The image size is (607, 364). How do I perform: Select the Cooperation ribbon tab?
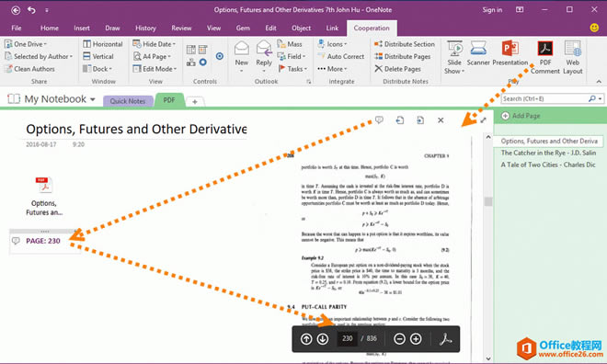[x=372, y=28]
